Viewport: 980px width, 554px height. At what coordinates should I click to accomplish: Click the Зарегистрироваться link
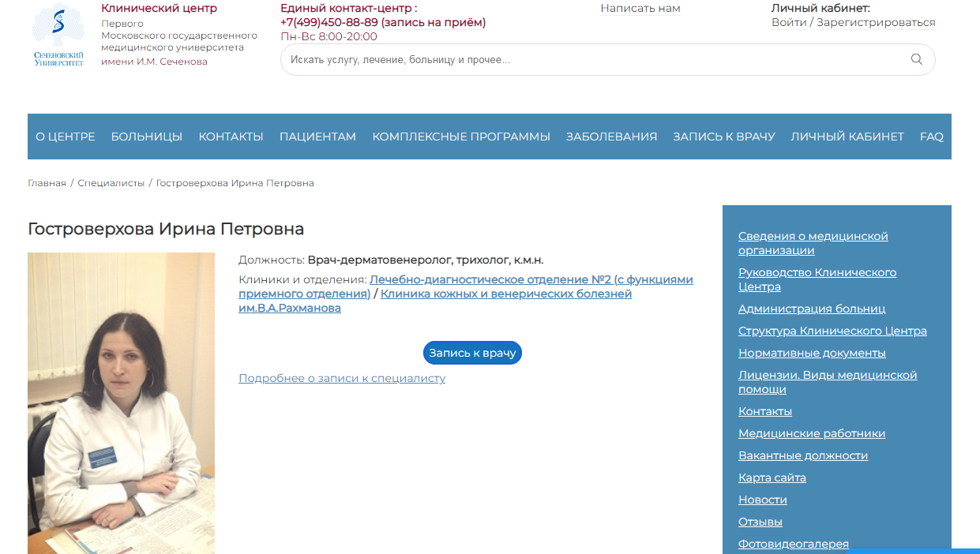876,23
